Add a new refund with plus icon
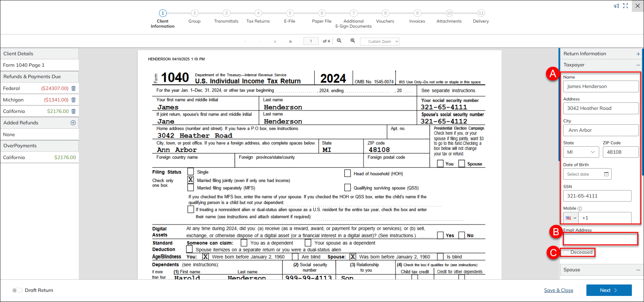This screenshot has height=302, width=644. coord(73,123)
